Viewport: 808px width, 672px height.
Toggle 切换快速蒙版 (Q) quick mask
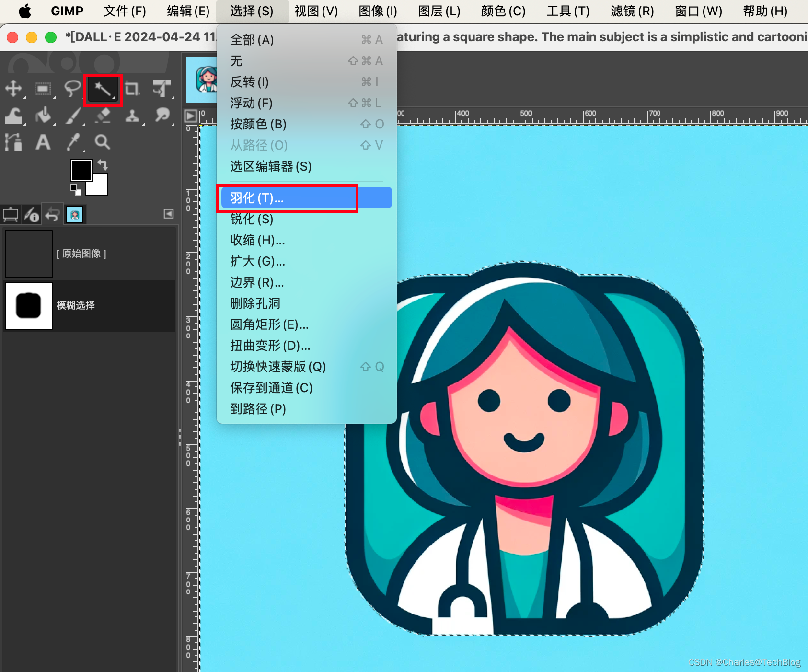point(306,367)
